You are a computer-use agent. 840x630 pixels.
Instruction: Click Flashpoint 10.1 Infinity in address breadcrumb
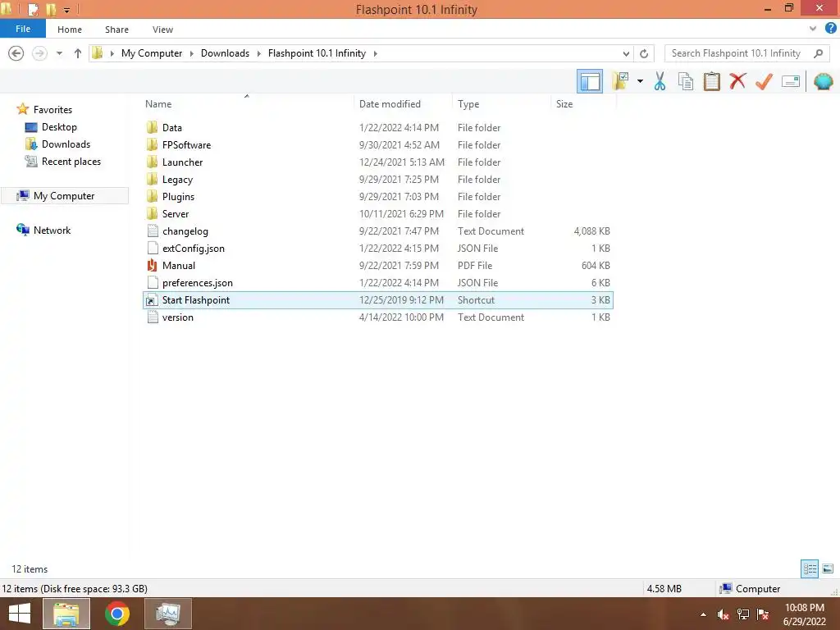pos(317,53)
